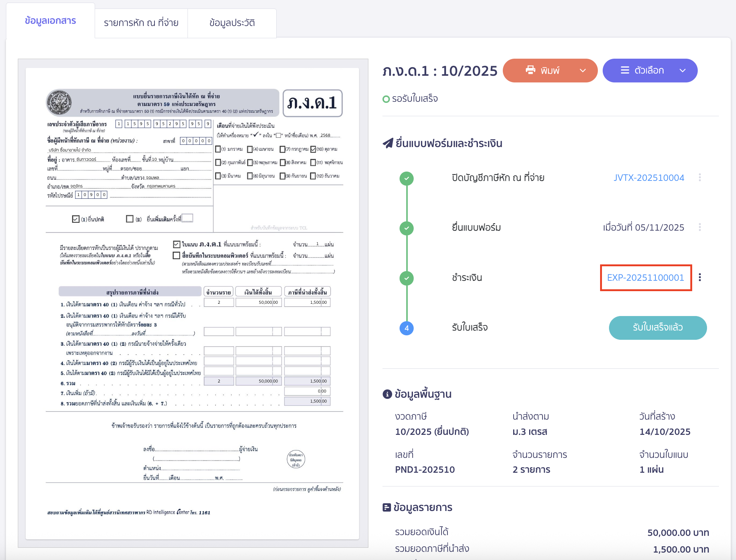Uncheck the (1) ยื่นปกติ checkbox
Image resolution: width=736 pixels, height=560 pixels.
(x=75, y=218)
